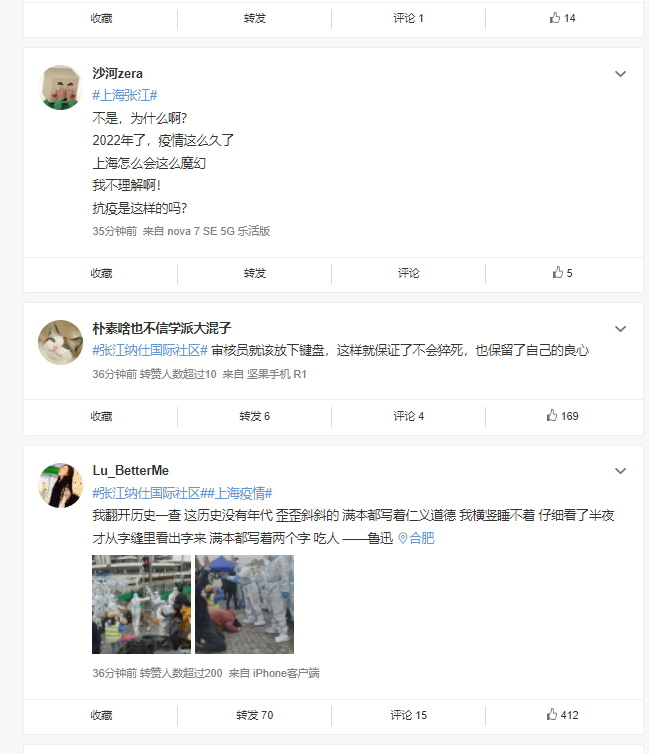Click 转发 6 under the cat avatar post
Image resolution: width=649 pixels, height=754 pixels.
(254, 416)
